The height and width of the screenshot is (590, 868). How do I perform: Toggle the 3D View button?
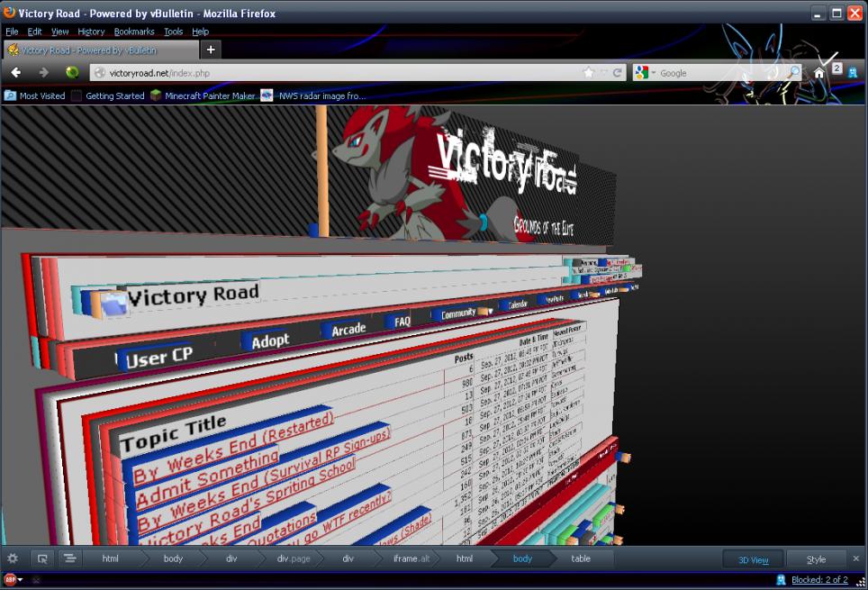(x=753, y=559)
